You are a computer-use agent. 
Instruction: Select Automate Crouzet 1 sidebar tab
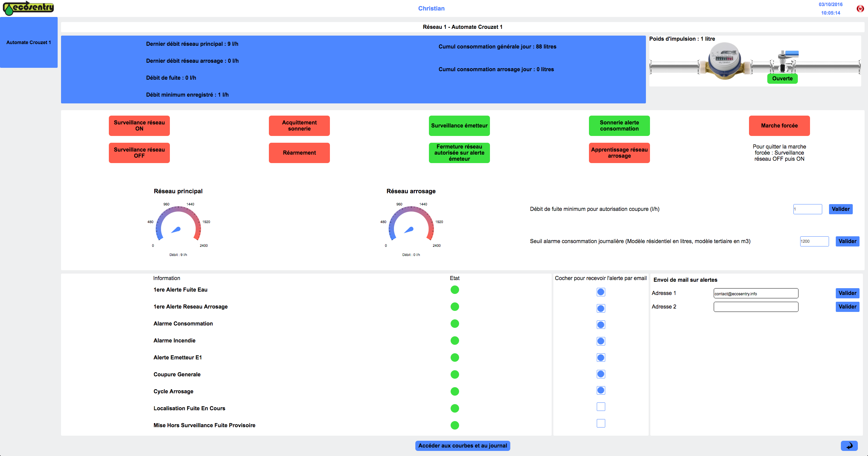(29, 42)
